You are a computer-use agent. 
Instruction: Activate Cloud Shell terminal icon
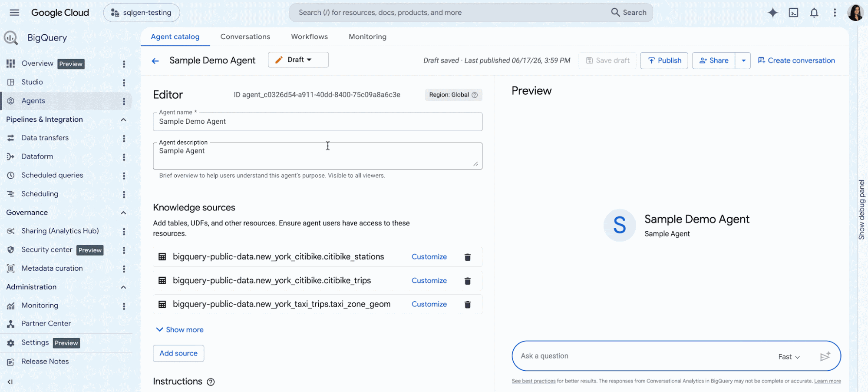click(x=793, y=13)
